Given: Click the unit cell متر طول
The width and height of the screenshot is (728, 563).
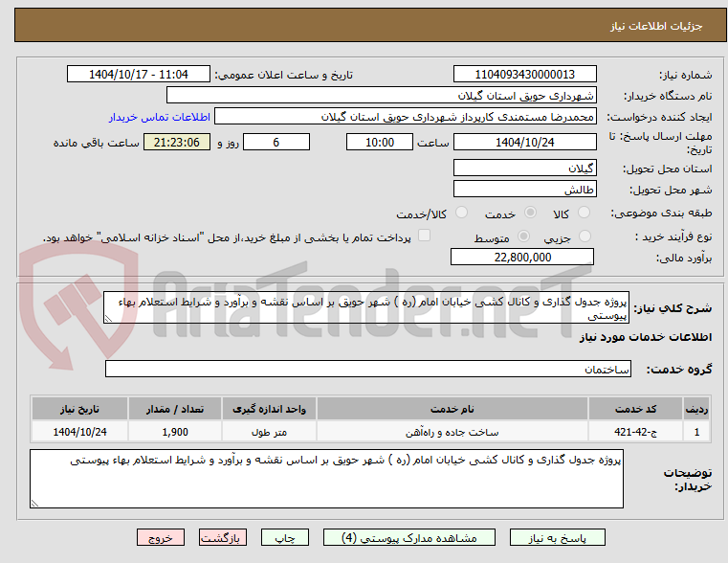Looking at the screenshot, I should (x=269, y=432).
